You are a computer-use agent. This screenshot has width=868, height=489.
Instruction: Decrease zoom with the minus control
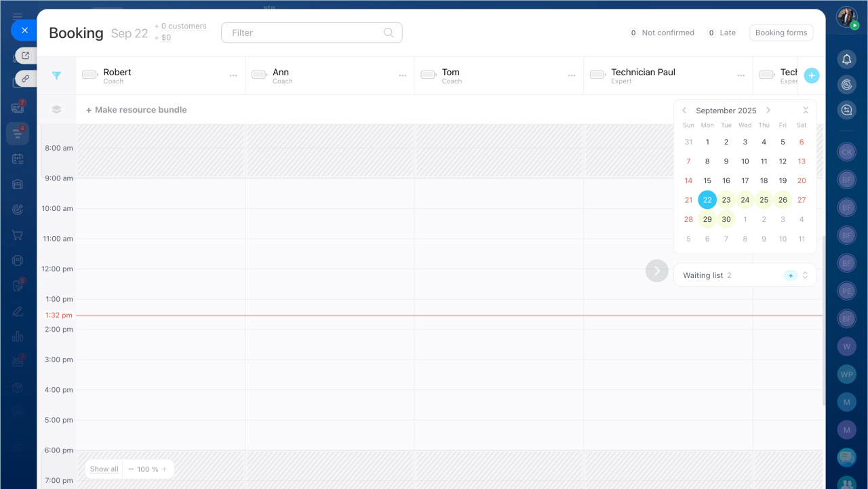point(131,469)
